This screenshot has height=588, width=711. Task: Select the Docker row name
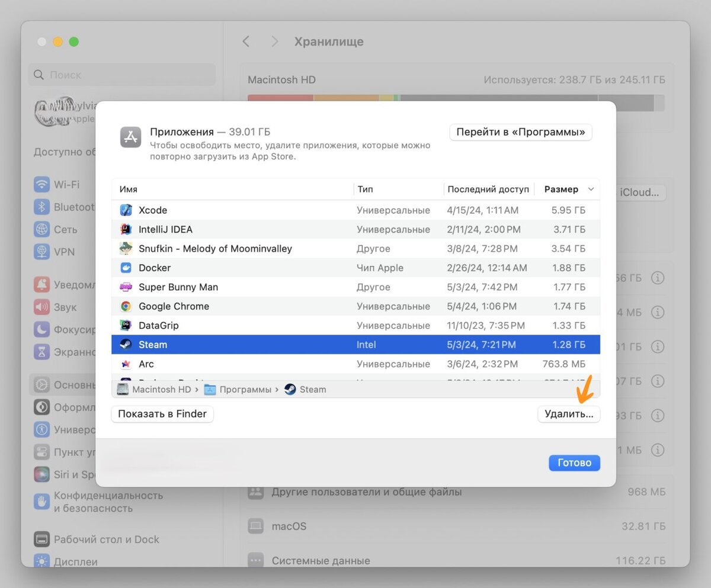[155, 268]
